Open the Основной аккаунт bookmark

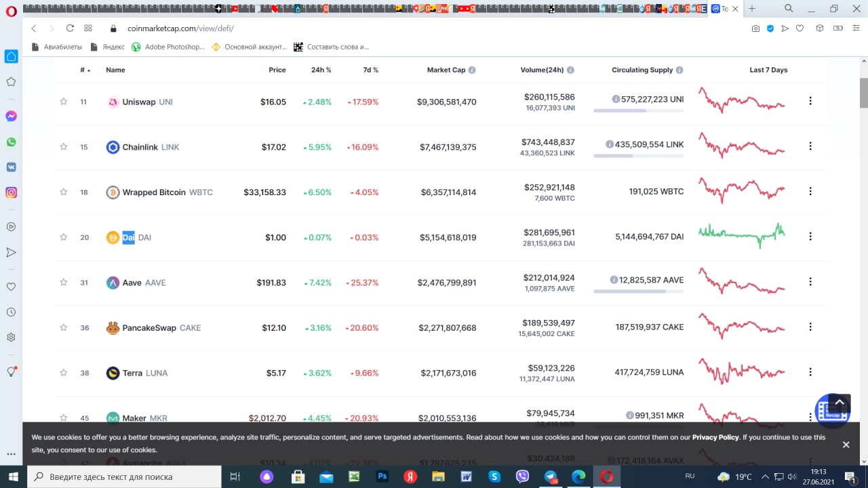pyautogui.click(x=250, y=47)
